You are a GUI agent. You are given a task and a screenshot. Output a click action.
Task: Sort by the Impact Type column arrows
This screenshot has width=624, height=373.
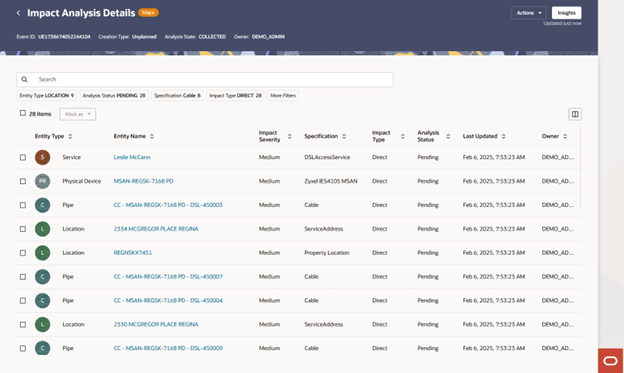click(402, 136)
